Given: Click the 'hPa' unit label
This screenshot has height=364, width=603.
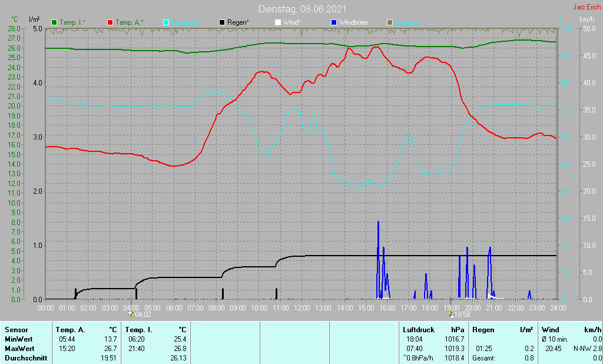Looking at the screenshot, I should tap(458, 330).
